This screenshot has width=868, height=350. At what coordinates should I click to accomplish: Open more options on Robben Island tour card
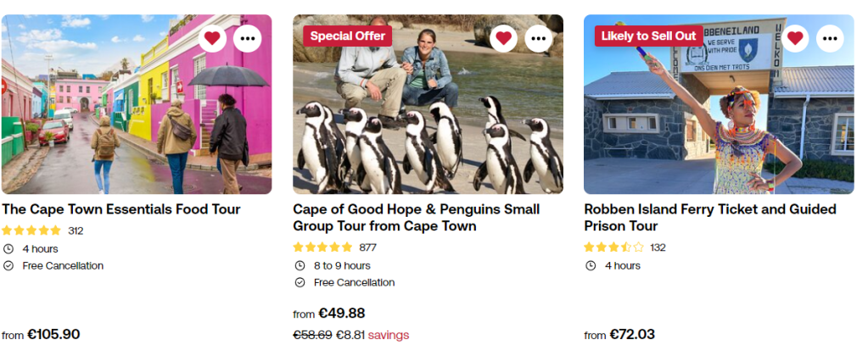(830, 38)
